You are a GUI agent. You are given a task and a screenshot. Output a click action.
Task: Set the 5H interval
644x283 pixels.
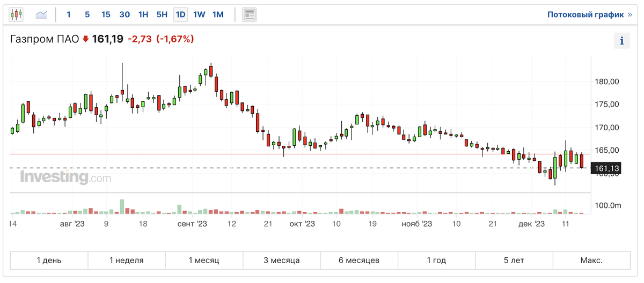pyautogui.click(x=162, y=14)
